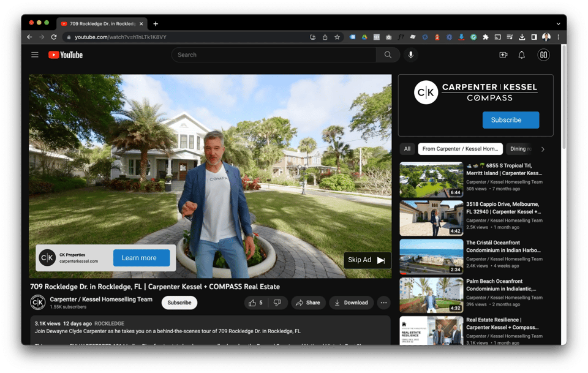The image size is (588, 373).
Task: Open Real Estate Resilience video thumbnail
Action: pos(431,331)
